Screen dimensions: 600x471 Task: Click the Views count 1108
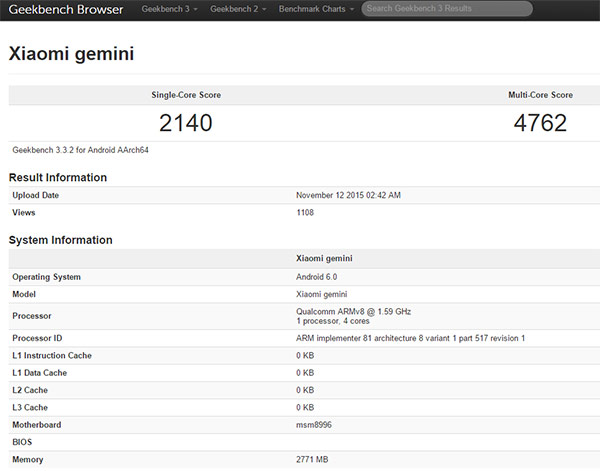point(306,213)
